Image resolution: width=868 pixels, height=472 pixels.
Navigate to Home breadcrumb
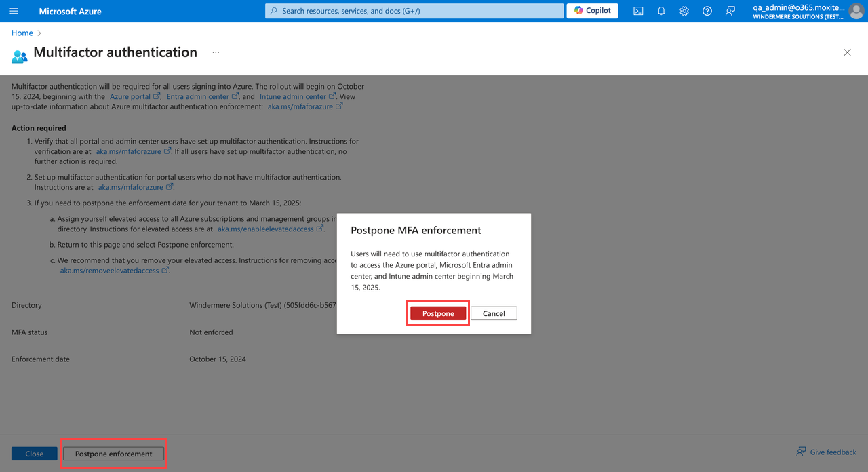coord(22,33)
